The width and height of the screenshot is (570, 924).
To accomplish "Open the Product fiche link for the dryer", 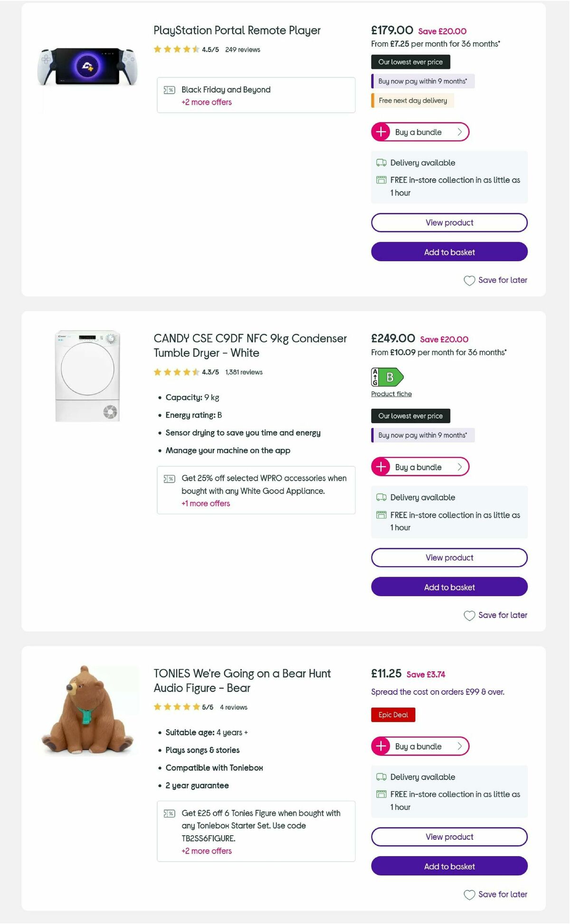I will point(391,394).
